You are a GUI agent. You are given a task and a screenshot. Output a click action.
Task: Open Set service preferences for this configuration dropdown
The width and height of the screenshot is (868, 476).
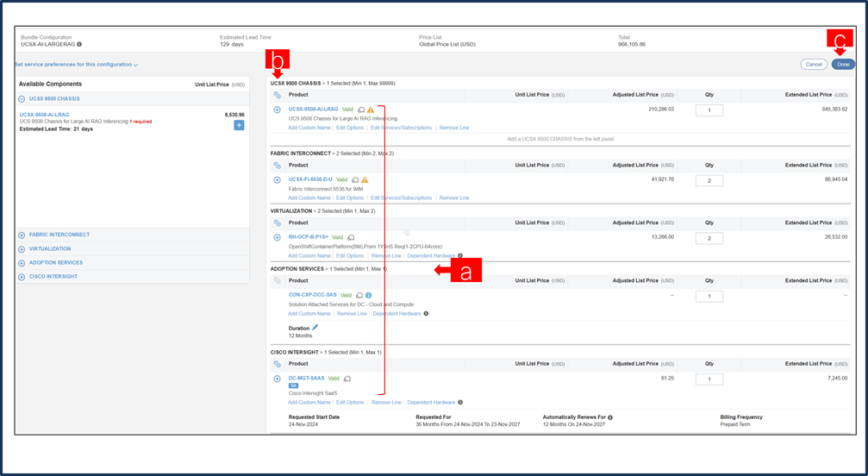coord(77,65)
